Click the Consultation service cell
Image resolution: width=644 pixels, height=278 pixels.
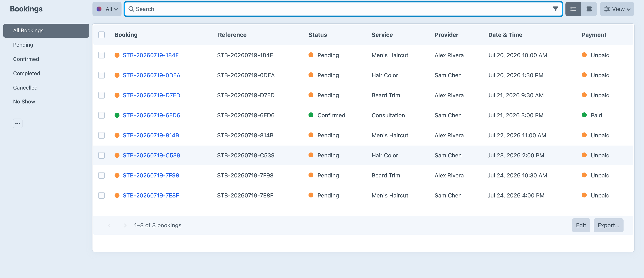click(x=388, y=115)
